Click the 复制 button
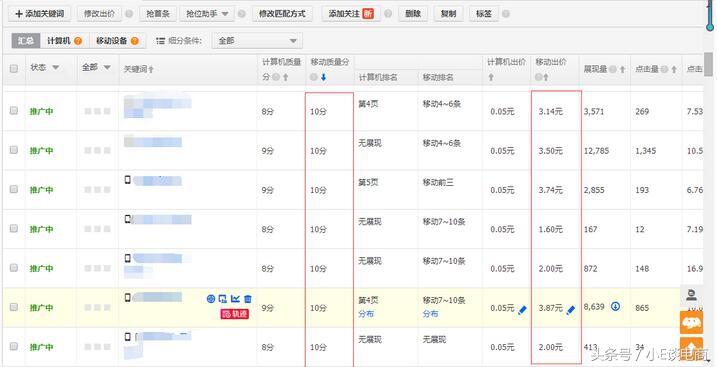The width and height of the screenshot is (717, 367). coord(448,14)
